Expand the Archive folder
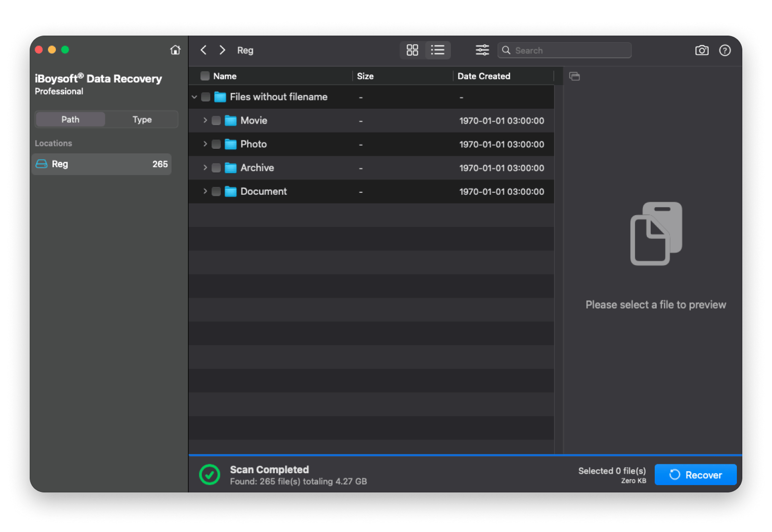This screenshot has height=532, width=772. pyautogui.click(x=205, y=168)
